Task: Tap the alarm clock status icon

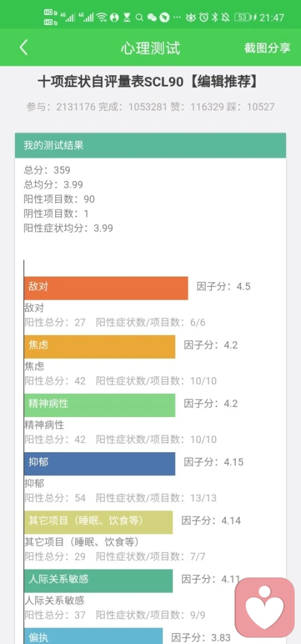Action: click(203, 18)
